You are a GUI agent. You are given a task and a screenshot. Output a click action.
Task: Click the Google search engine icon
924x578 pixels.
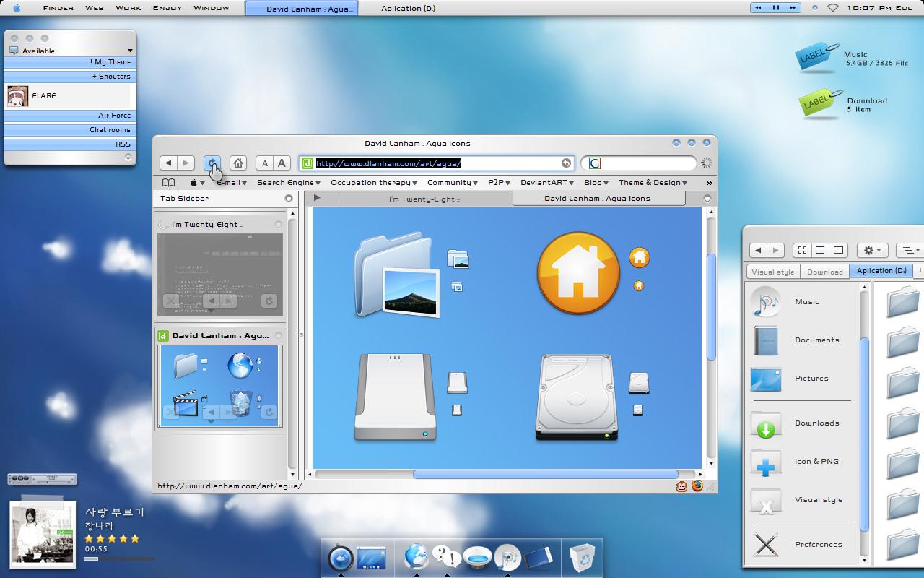click(x=595, y=163)
